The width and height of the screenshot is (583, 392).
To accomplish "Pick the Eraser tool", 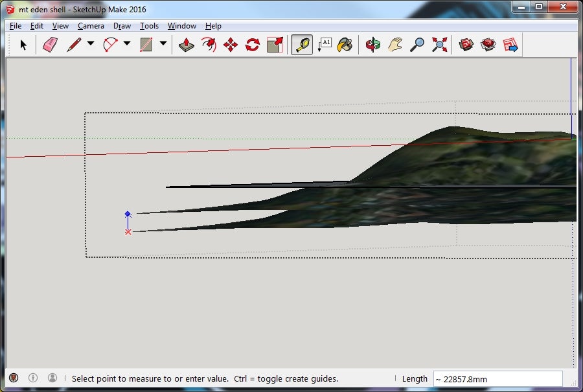I will tap(50, 45).
